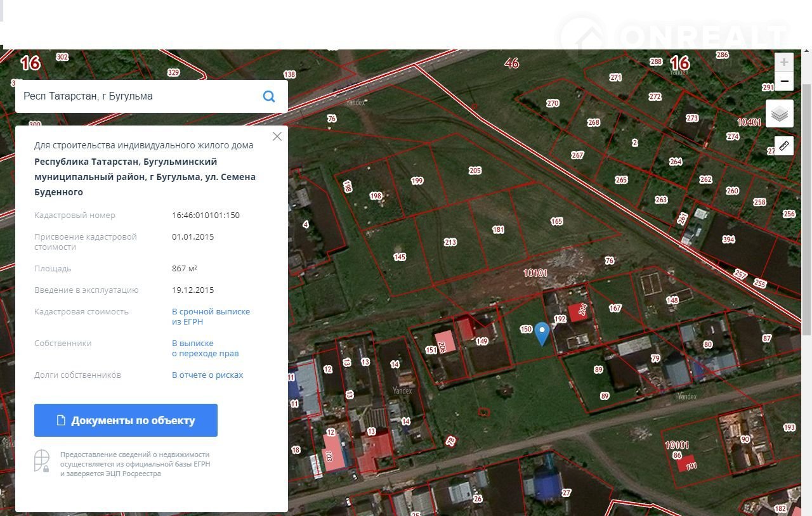Open 'В выписке о переходе прав' link
Image resolution: width=812 pixels, height=516 pixels.
pos(205,348)
